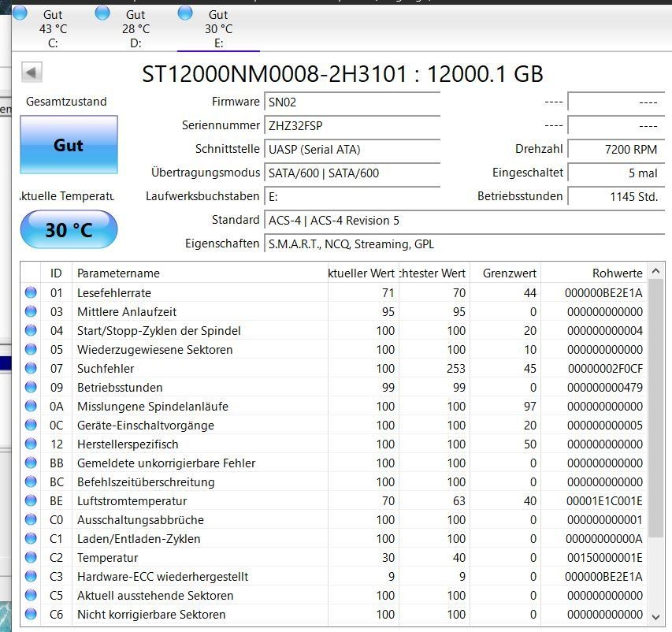Screen dimensions: 672x632
Task: Click the serial number field ZHZ32FSP
Action: pyautogui.click(x=352, y=125)
